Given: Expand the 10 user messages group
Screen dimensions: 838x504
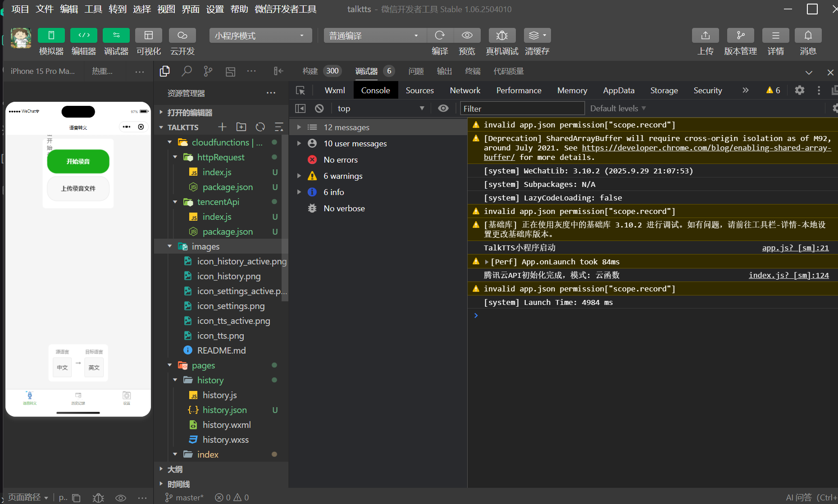Looking at the screenshot, I should click(299, 144).
